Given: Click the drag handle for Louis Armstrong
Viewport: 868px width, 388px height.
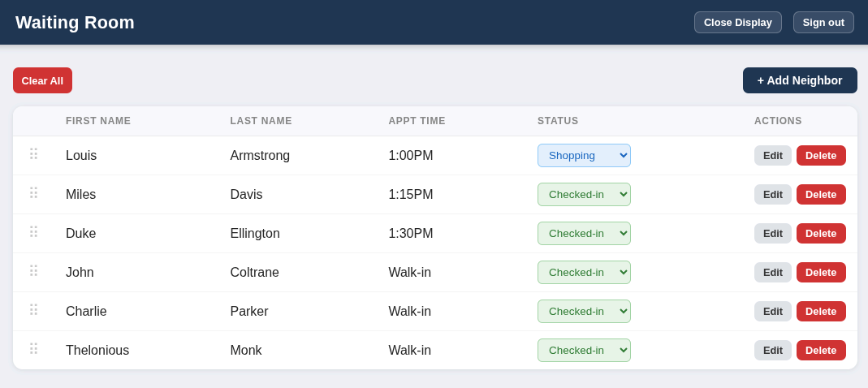Looking at the screenshot, I should coord(34,154).
